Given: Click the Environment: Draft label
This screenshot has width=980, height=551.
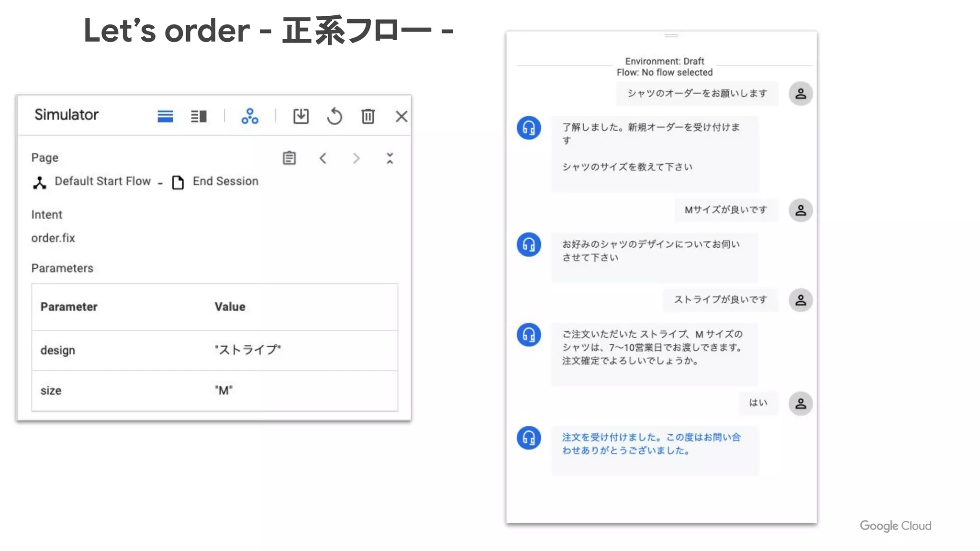Looking at the screenshot, I should click(x=664, y=61).
